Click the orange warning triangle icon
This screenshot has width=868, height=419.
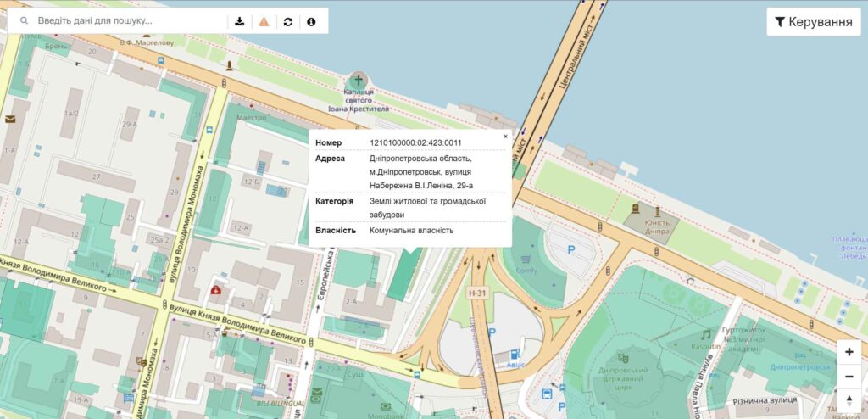[x=264, y=21]
